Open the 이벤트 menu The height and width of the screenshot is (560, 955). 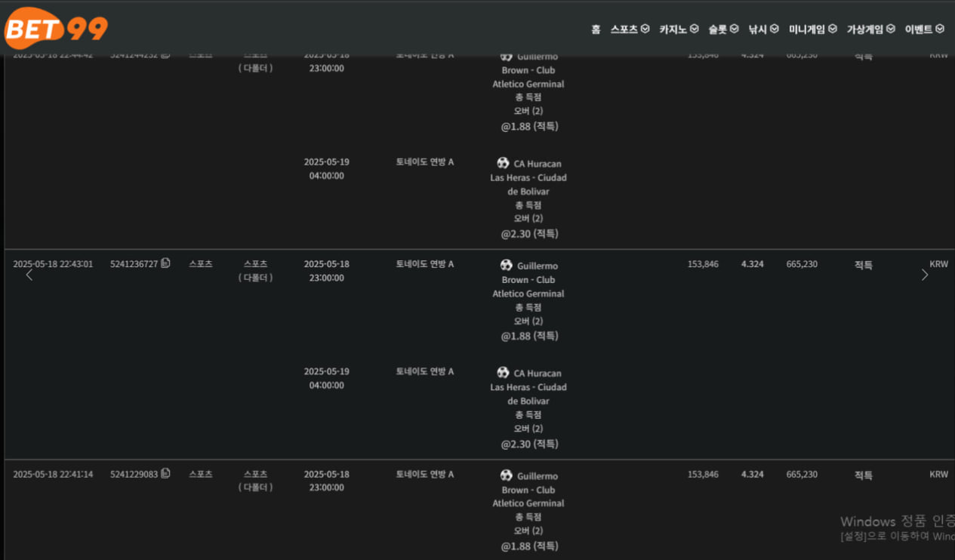point(924,29)
